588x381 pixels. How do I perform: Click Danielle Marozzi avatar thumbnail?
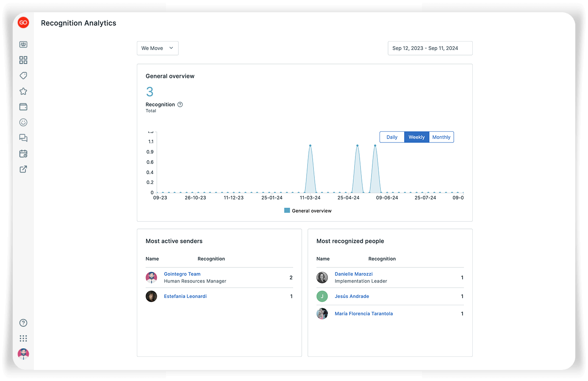(322, 278)
